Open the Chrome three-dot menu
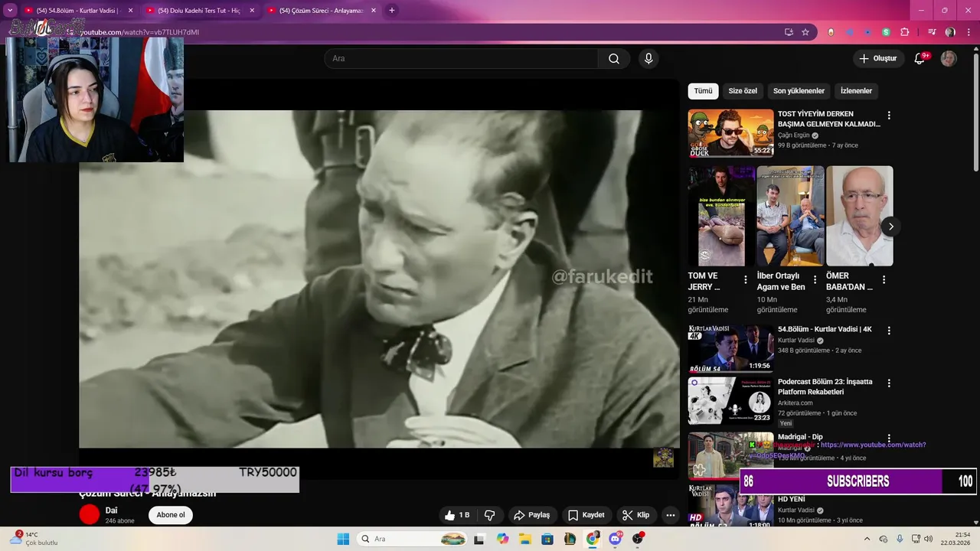Viewport: 980px width, 551px height. point(967,32)
